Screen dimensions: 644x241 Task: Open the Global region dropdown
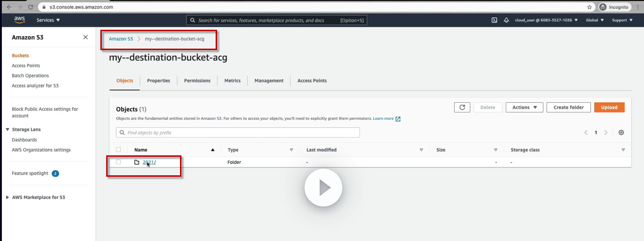(x=595, y=20)
